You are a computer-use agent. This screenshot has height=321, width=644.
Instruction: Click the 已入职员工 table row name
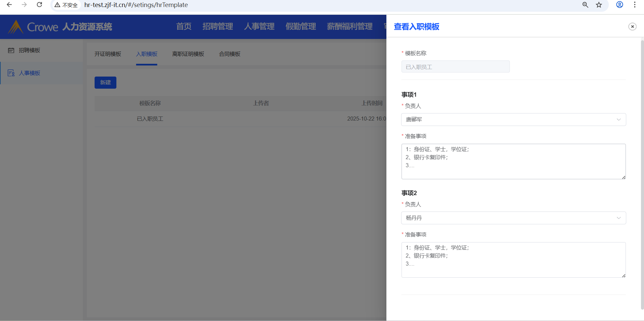(x=150, y=119)
